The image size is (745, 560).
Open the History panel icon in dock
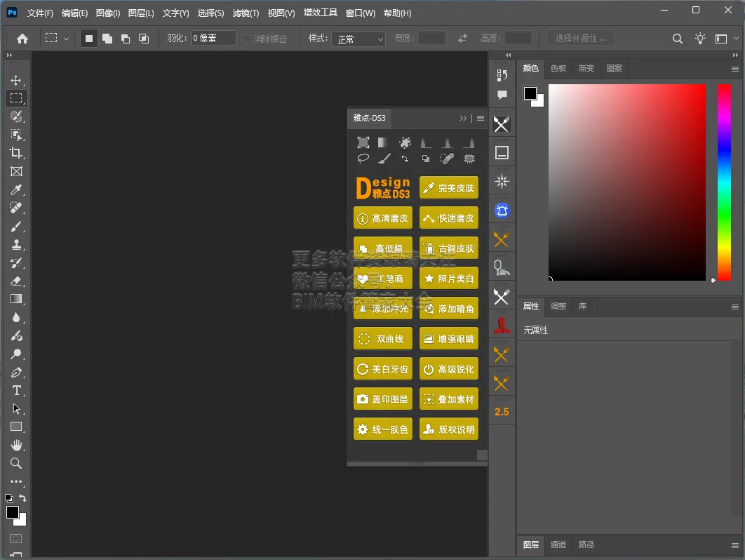coord(502,75)
